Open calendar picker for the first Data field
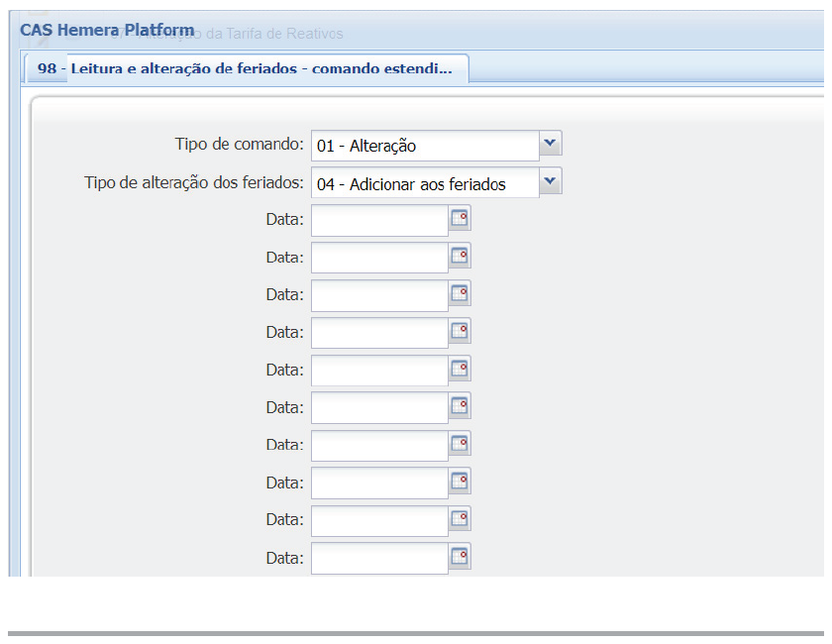The width and height of the screenshot is (832, 644). (x=460, y=219)
